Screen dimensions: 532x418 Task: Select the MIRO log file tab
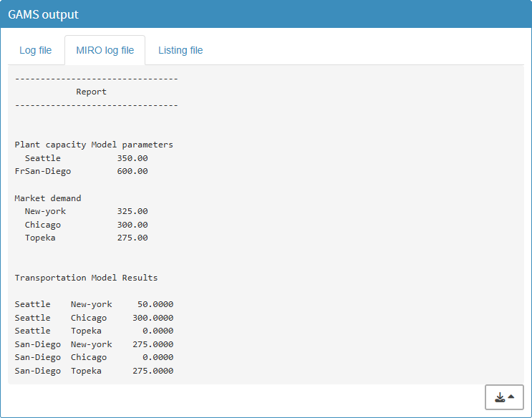pyautogui.click(x=105, y=50)
